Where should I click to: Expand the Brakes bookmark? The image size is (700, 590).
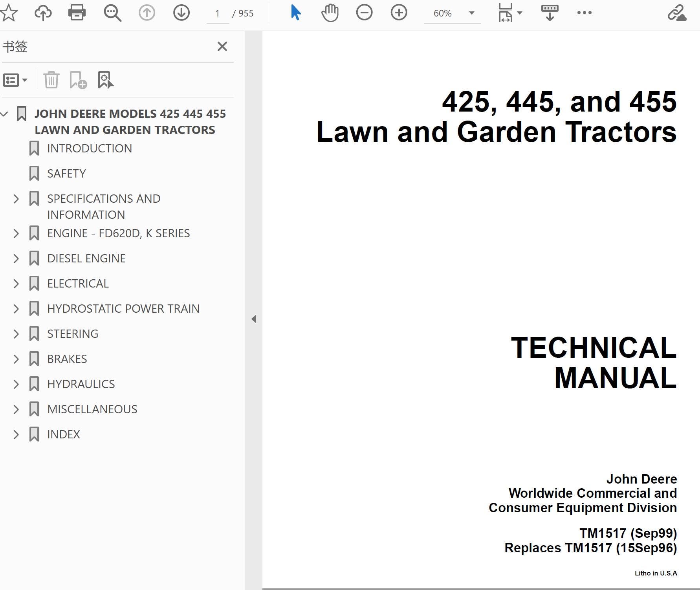pyautogui.click(x=16, y=359)
